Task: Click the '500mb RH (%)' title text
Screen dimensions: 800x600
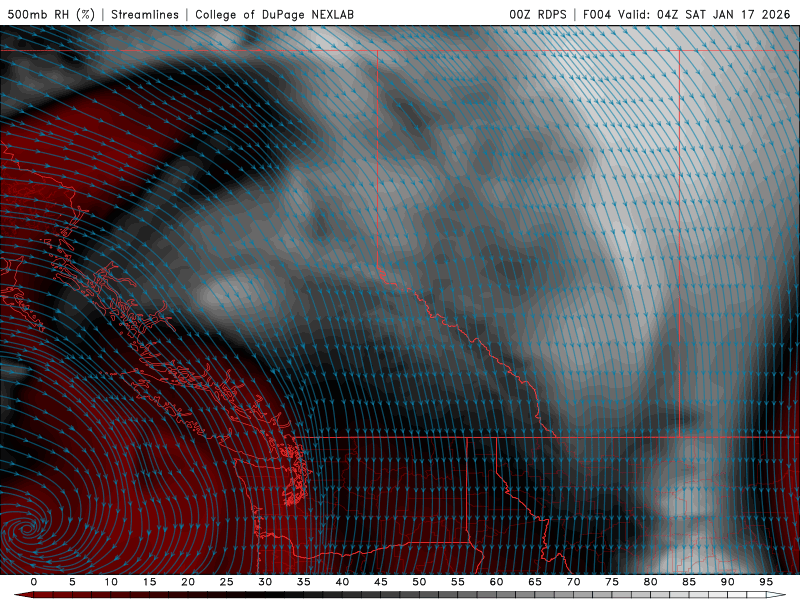Action: 51,14
